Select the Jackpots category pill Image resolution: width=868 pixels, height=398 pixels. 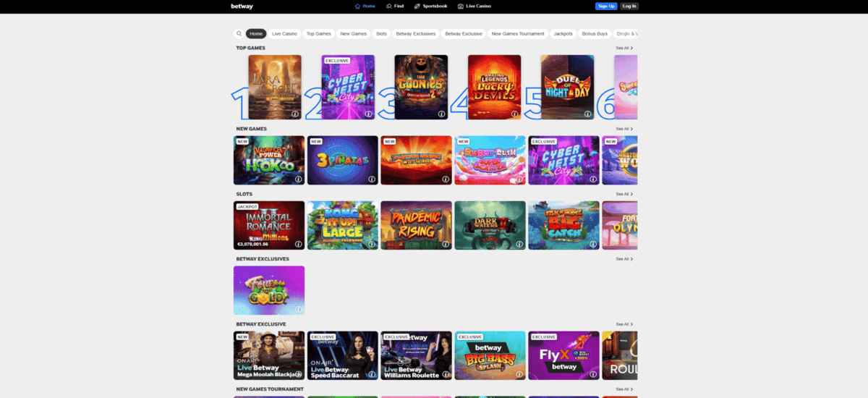[x=563, y=33]
